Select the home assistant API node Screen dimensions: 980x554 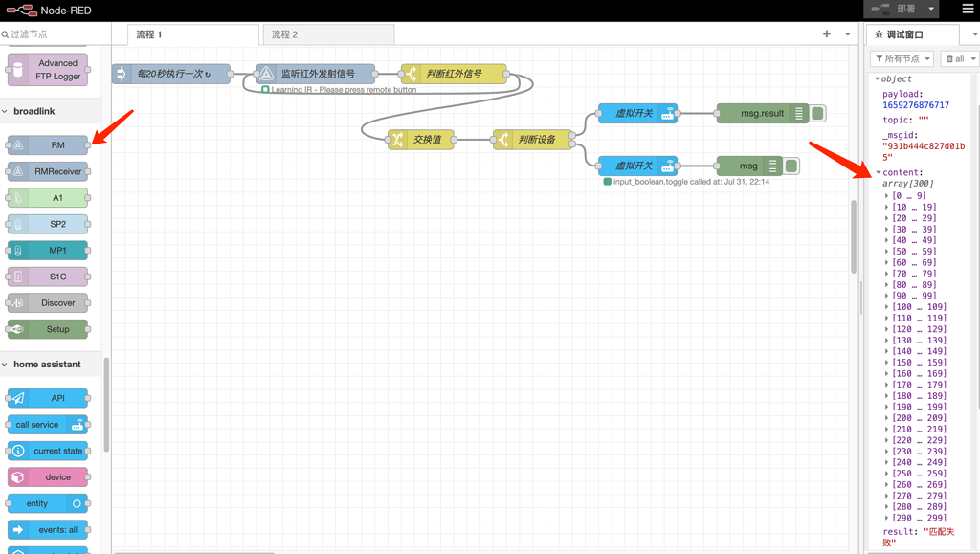48,398
